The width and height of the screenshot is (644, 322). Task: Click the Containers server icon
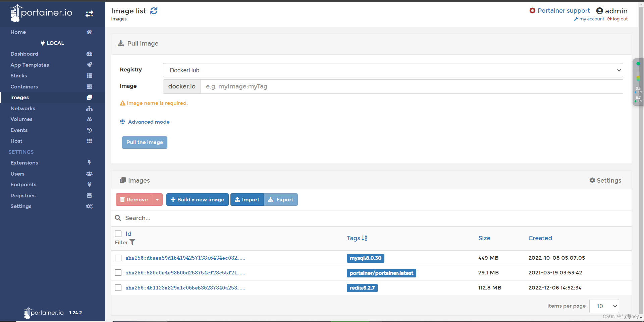(x=89, y=86)
